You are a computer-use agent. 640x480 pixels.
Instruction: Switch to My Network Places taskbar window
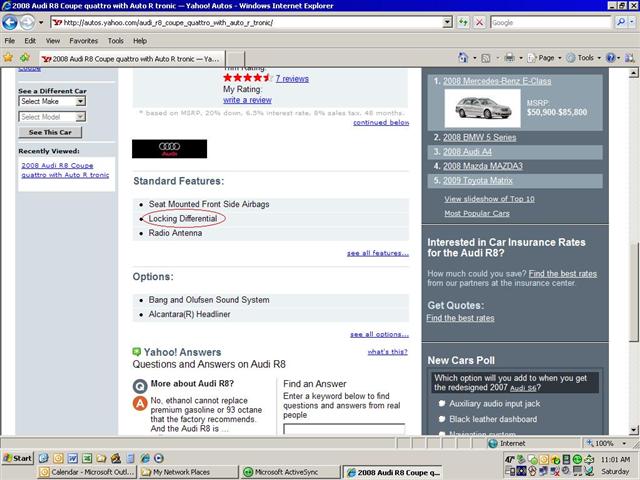click(x=188, y=472)
